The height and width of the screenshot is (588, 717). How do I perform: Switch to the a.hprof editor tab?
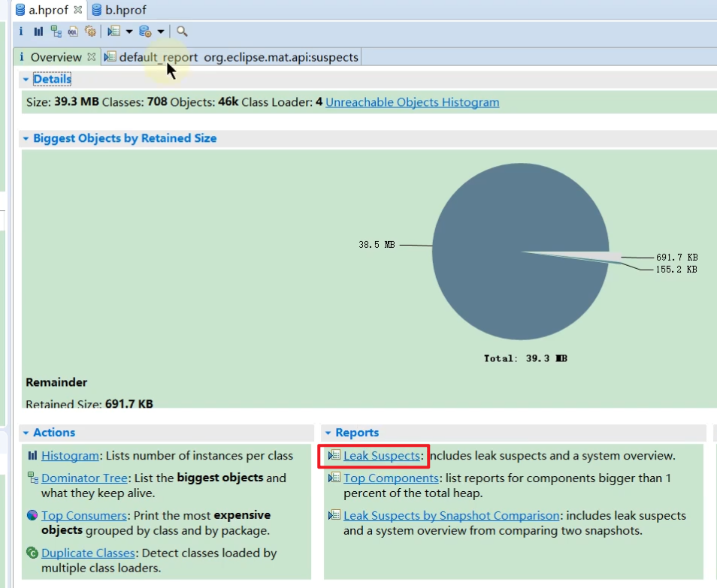tap(48, 10)
